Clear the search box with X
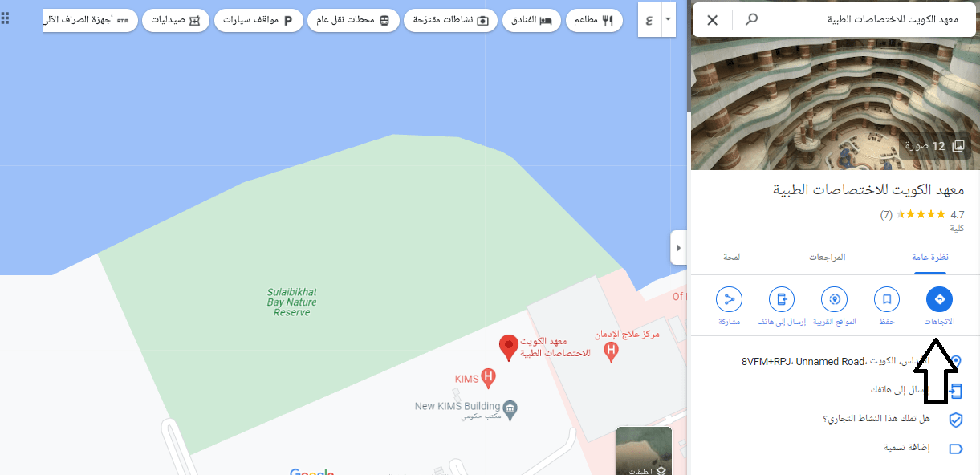The height and width of the screenshot is (475, 980). pyautogui.click(x=712, y=19)
